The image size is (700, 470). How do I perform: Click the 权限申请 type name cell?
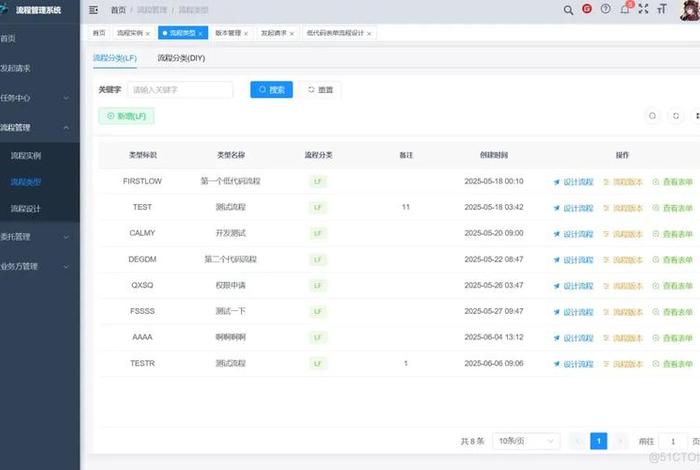[231, 285]
